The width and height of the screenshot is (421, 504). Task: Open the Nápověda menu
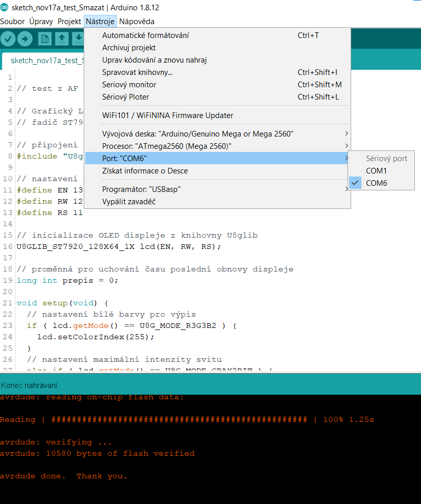click(x=137, y=22)
